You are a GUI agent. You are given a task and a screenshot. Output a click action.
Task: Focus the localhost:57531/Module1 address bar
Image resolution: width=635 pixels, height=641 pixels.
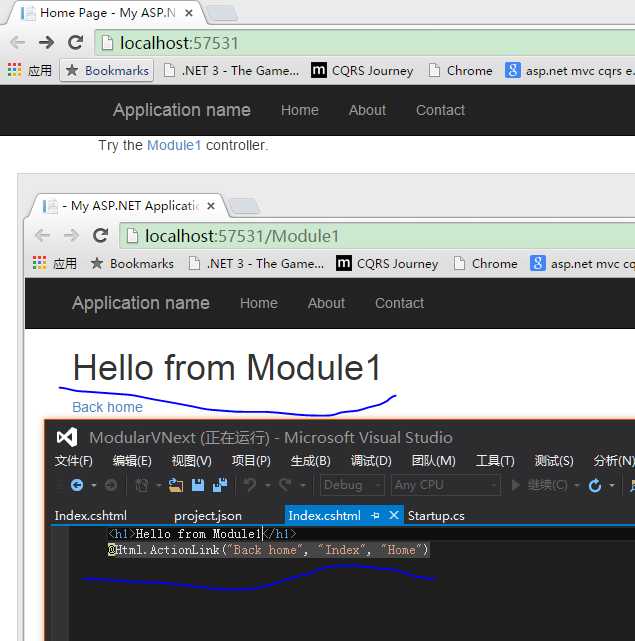click(377, 236)
